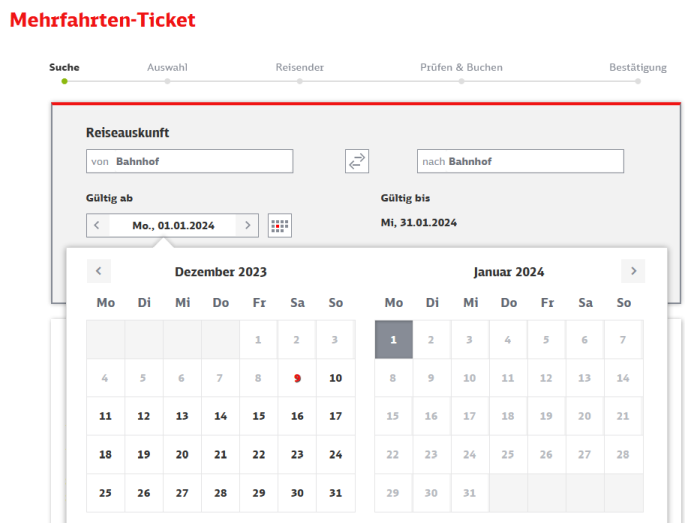Screen dimensions: 685x523
Task: Select the Suche progress step
Action: coord(64,67)
